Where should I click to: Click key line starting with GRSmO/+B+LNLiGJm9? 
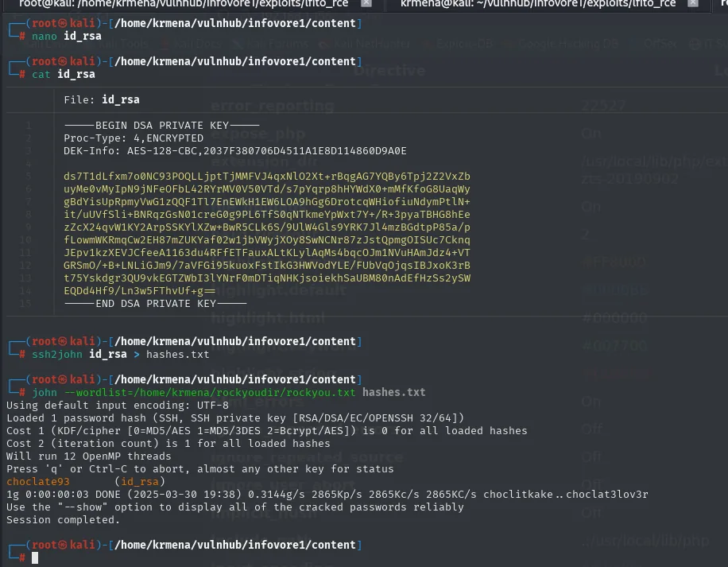[267, 265]
